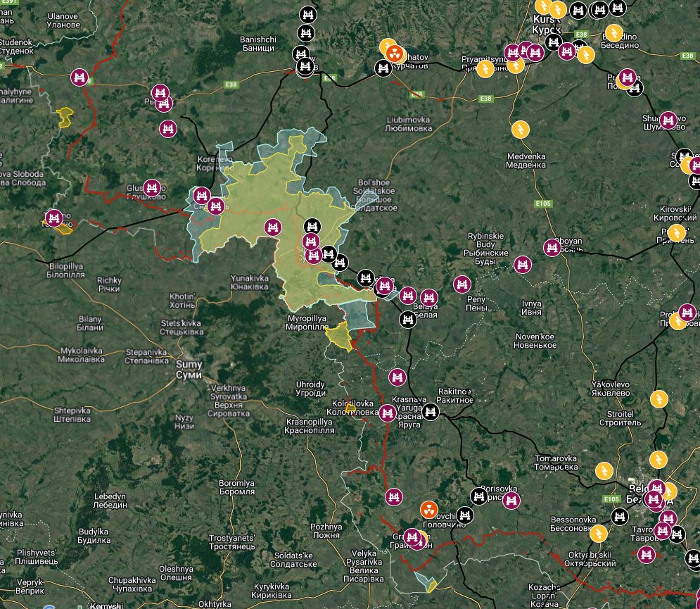
Task: Open purple bridge marker above Oktyabr'skii
Action: (646, 555)
